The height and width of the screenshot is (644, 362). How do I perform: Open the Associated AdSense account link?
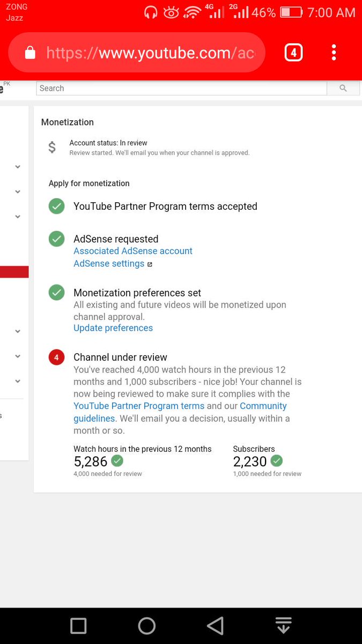[133, 251]
